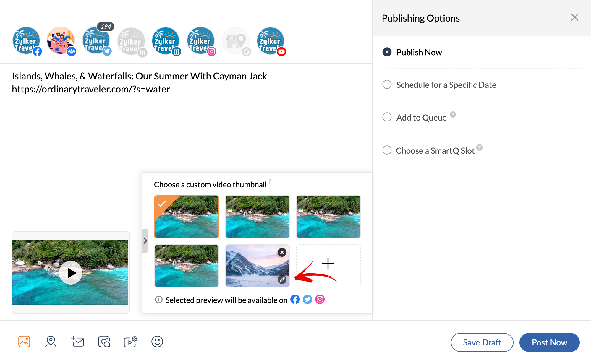Edit the mountain thumbnail with pencil icon
Viewport: 591px width, 364px height.
point(282,279)
